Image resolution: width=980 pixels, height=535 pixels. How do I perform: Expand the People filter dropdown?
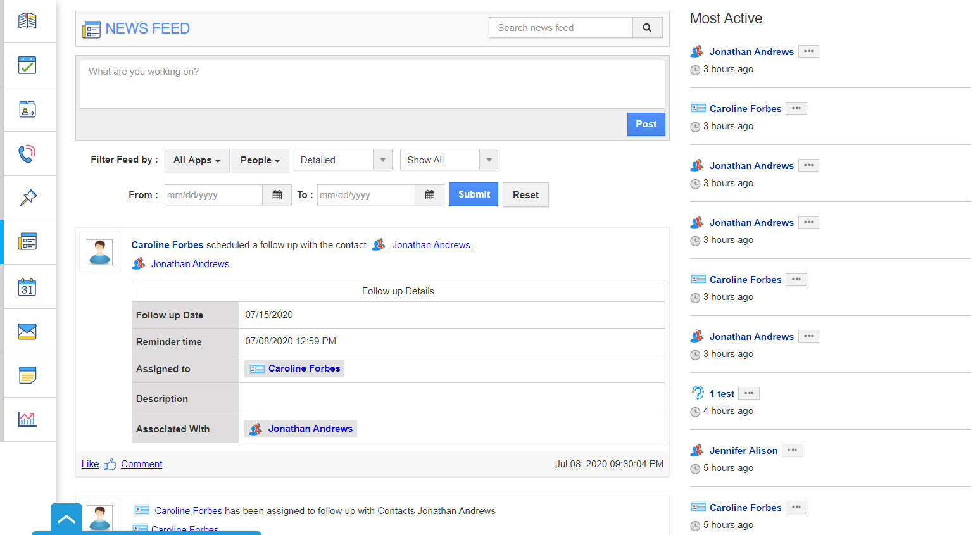point(260,160)
